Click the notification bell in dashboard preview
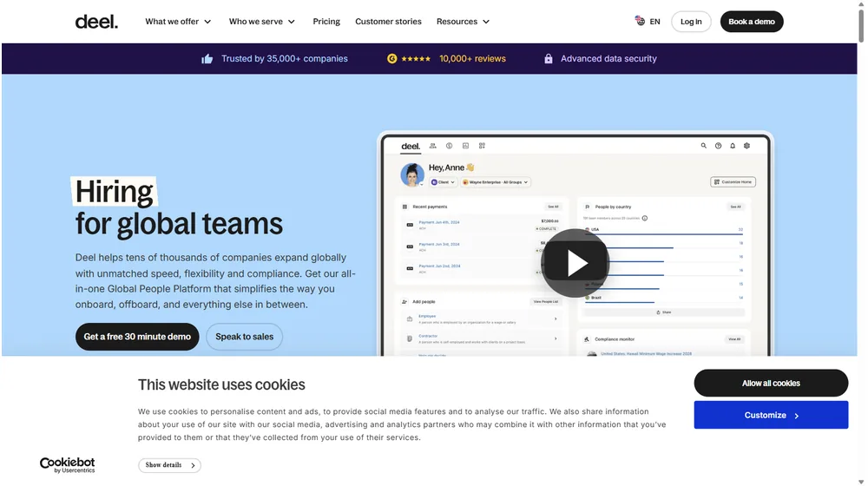The width and height of the screenshot is (868, 486). 733,146
